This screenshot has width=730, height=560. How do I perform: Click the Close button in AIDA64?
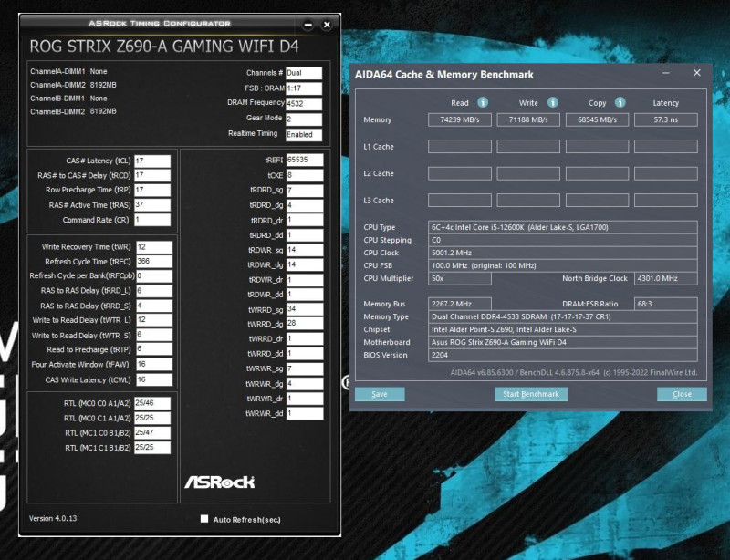[682, 394]
